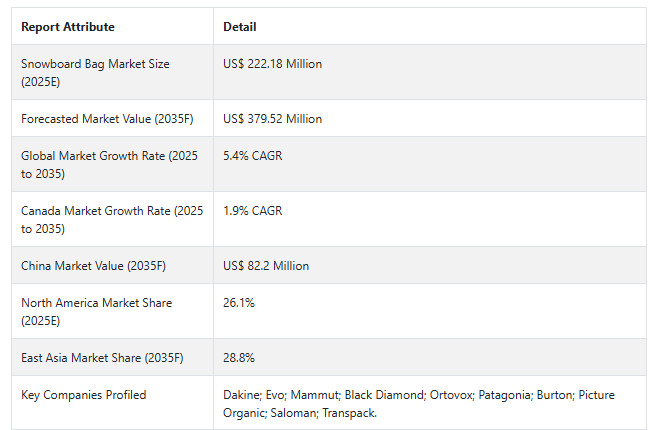
Task: Select the East Asia Market Share label
Action: point(102,358)
